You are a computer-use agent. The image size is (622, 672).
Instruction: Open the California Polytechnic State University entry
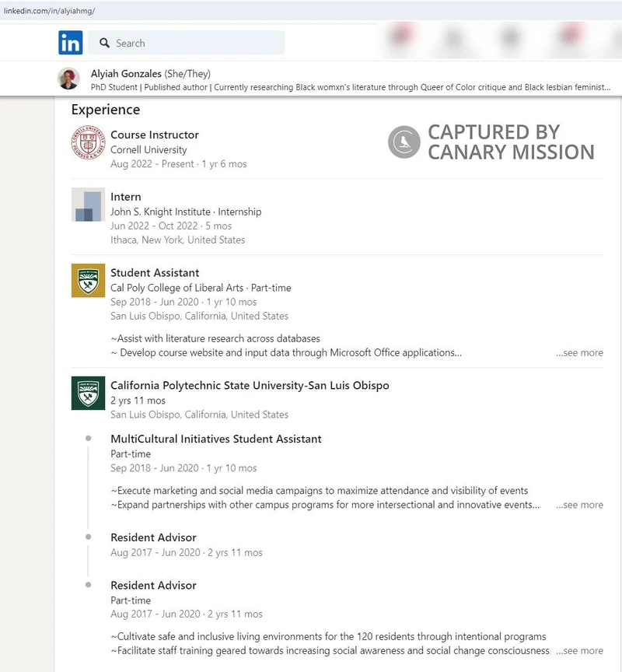coord(250,385)
